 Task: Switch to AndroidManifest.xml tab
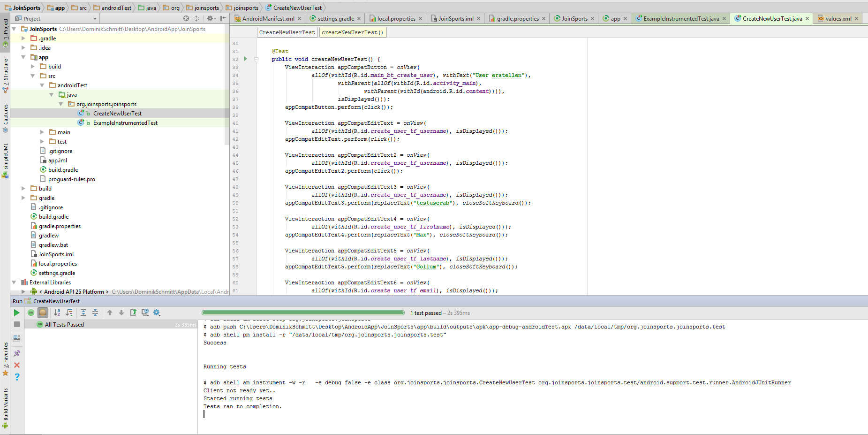(268, 19)
